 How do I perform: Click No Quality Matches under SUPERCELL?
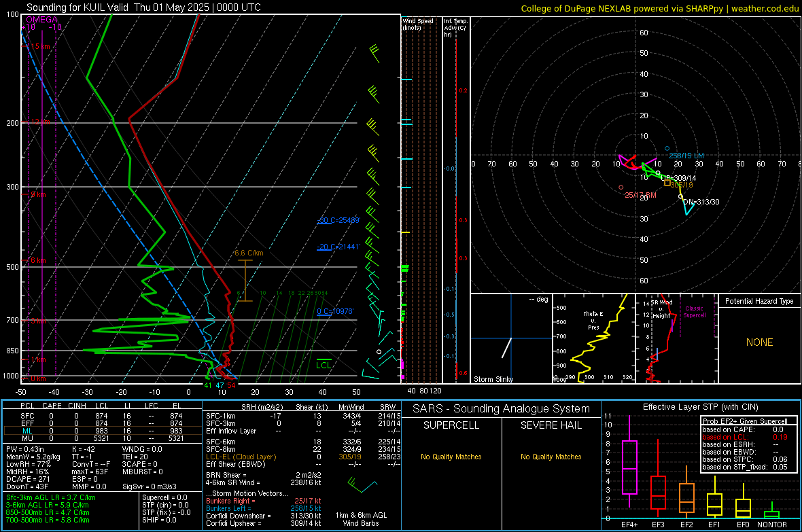(451, 457)
